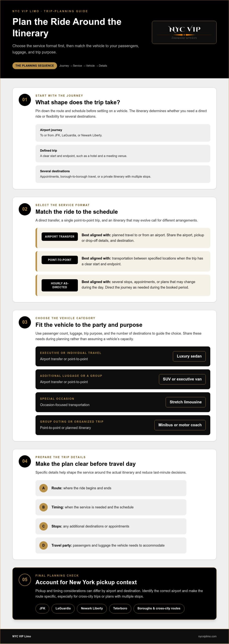The height and width of the screenshot is (644, 229).
Task: Click the letter D Travel party marker
Action: [43, 545]
